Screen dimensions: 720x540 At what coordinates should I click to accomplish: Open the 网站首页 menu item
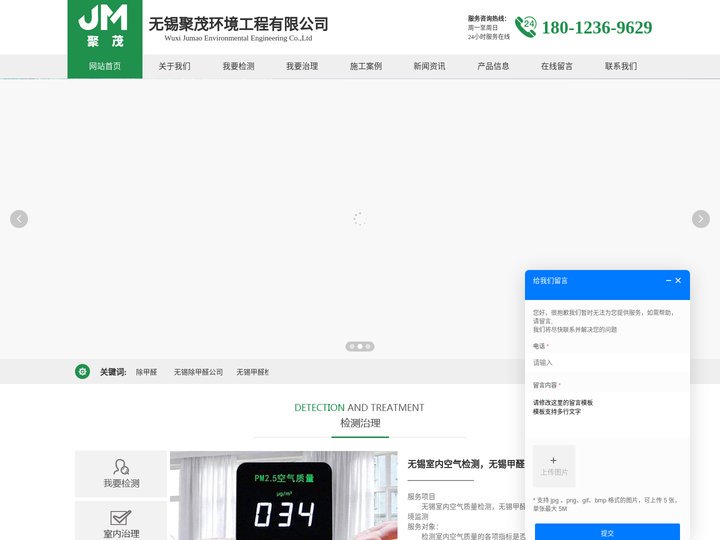105,66
